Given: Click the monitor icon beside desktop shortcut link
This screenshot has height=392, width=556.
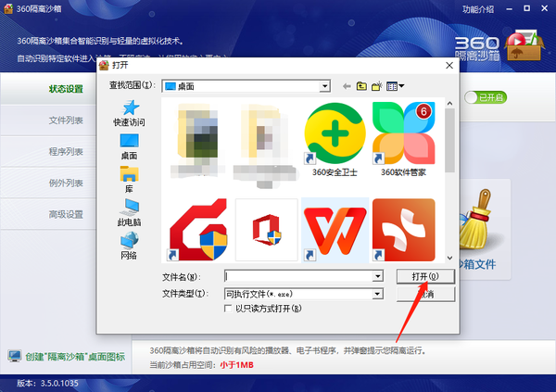Looking at the screenshot, I should coord(15,356).
